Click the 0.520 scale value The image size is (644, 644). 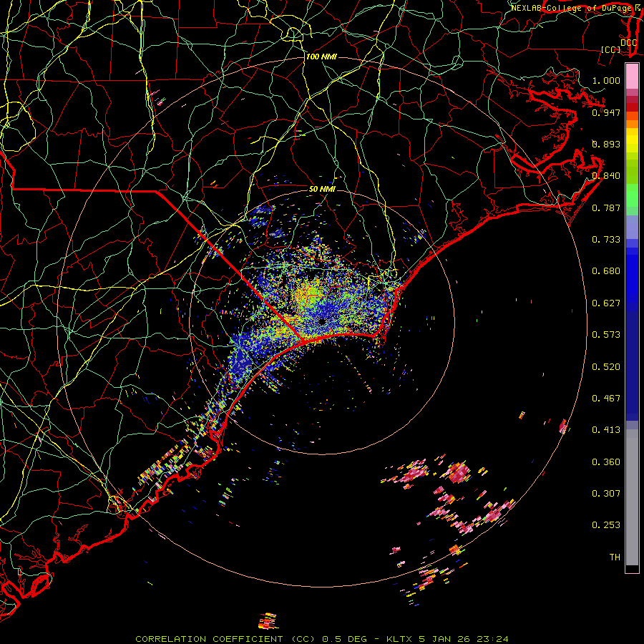606,367
